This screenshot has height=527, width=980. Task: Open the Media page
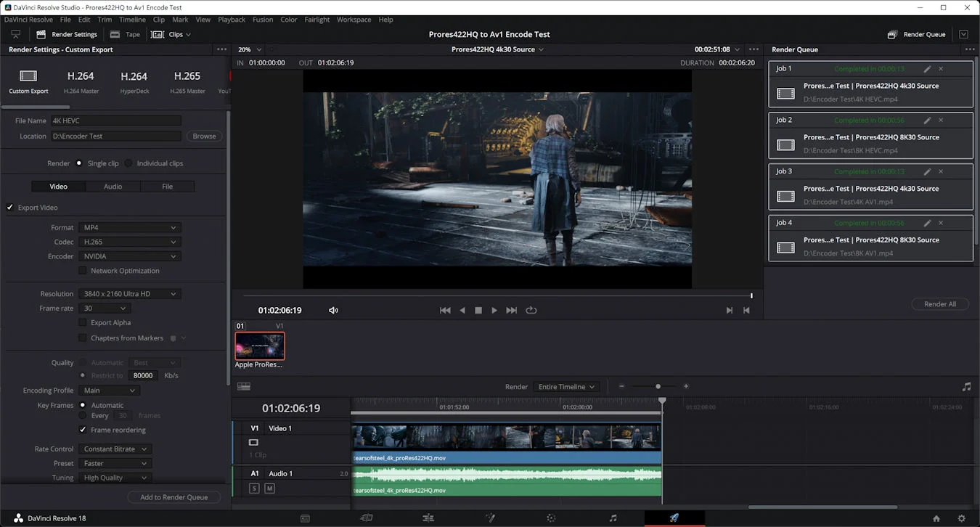tap(305, 518)
